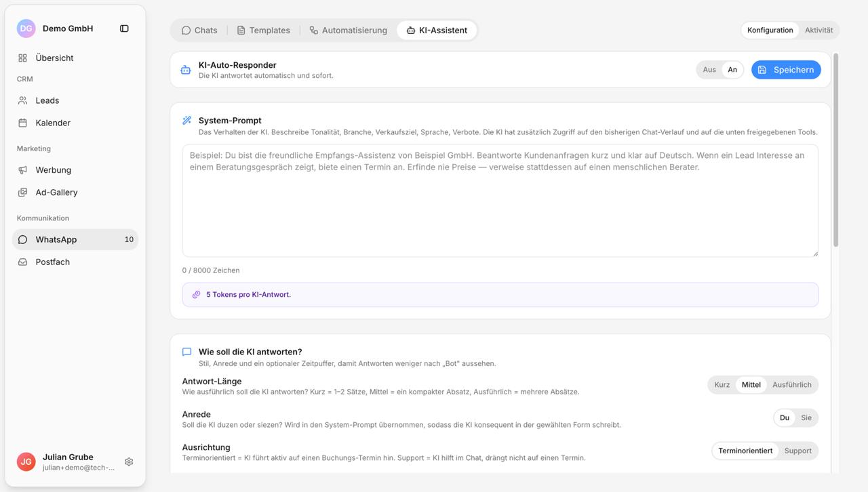Open the Templates tab

pyautogui.click(x=263, y=30)
